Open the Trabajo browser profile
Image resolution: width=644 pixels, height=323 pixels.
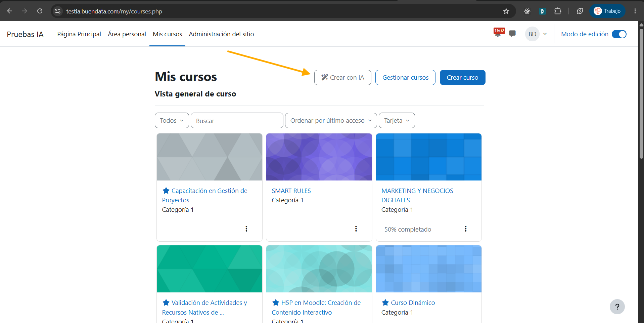click(607, 11)
